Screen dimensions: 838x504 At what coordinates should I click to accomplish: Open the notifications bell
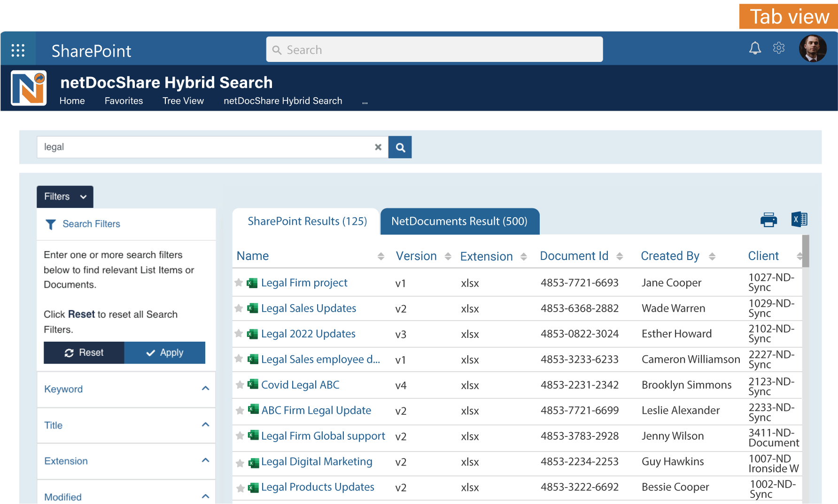(x=755, y=48)
